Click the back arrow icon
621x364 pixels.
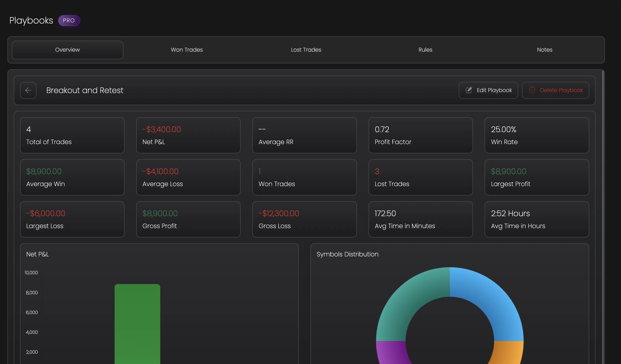pos(28,90)
